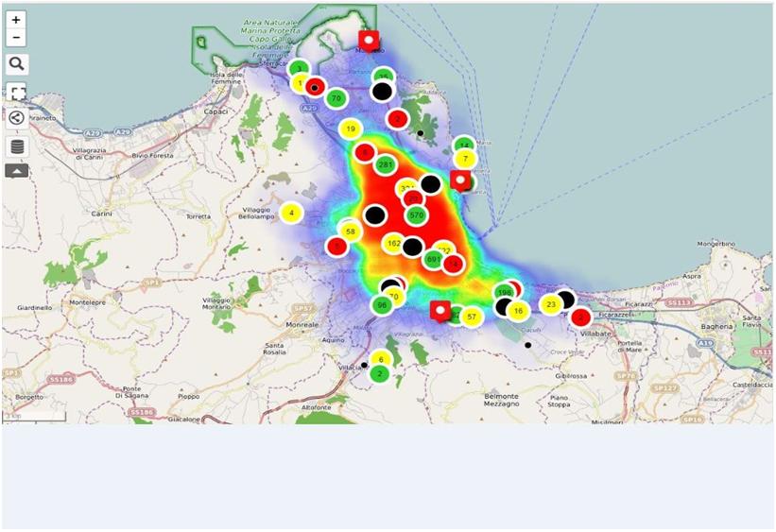Collapse the toolbar with the up arrow
The height and width of the screenshot is (532, 776).
point(16,171)
